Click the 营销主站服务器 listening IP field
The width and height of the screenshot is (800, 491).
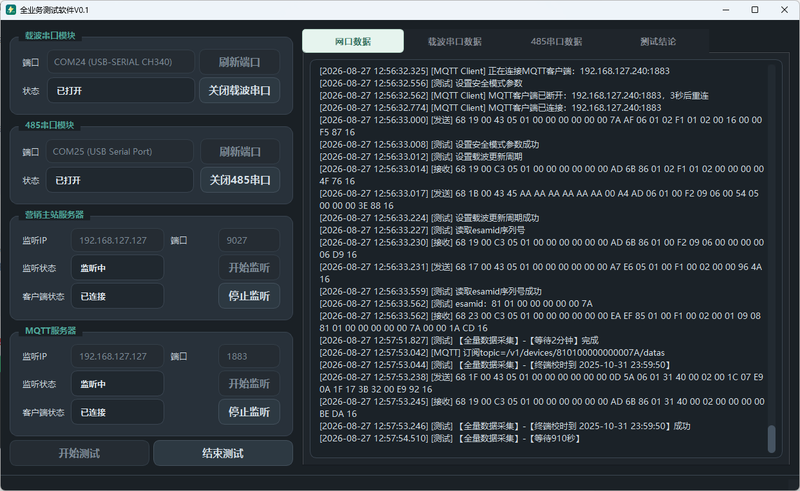pyautogui.click(x=117, y=240)
